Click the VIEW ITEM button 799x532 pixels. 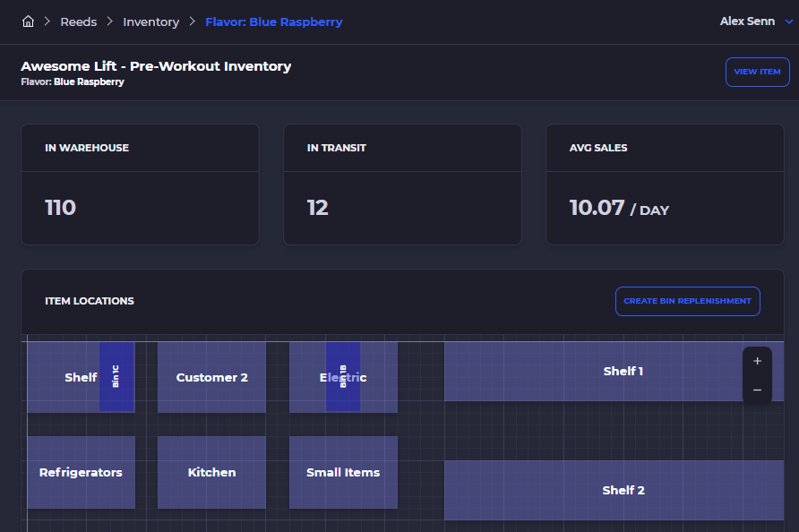[757, 72]
